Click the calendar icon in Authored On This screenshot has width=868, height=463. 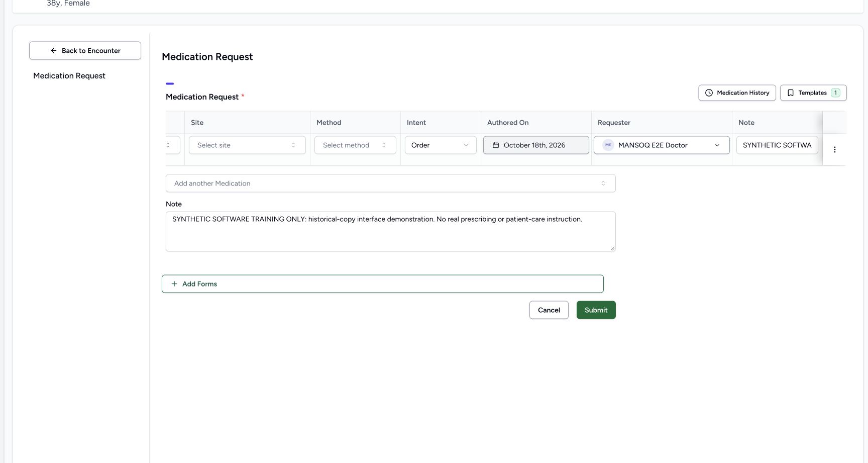(496, 145)
